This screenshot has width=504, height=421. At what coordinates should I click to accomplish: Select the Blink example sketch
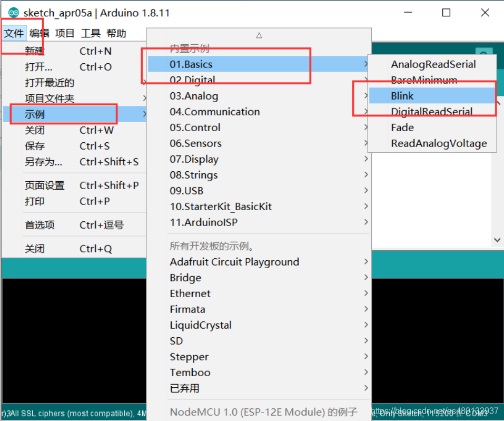tap(402, 96)
